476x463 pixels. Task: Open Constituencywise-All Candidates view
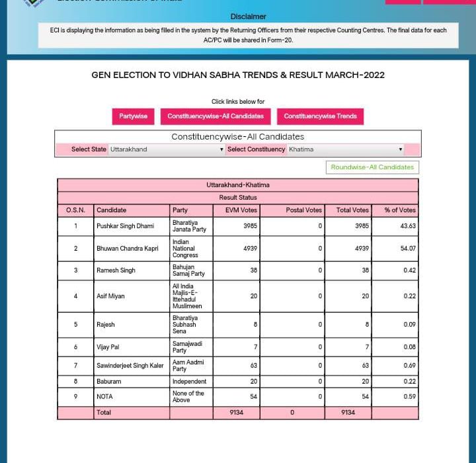tap(216, 116)
